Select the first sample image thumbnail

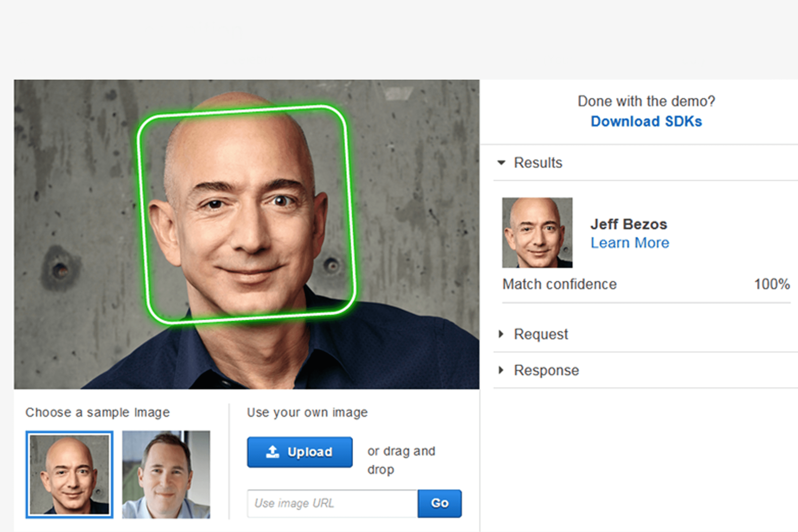tap(69, 474)
